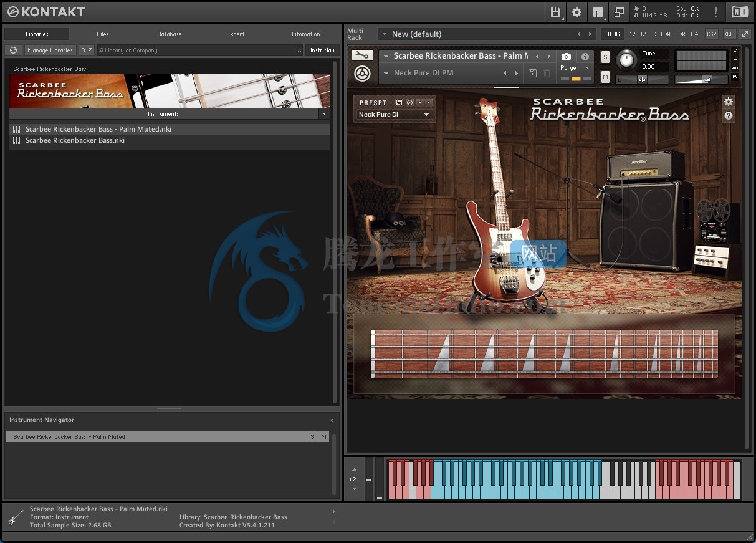Screen dimensions: 756x543
Task: Expand the Instruments dropdown arrow in library
Action: pos(324,114)
